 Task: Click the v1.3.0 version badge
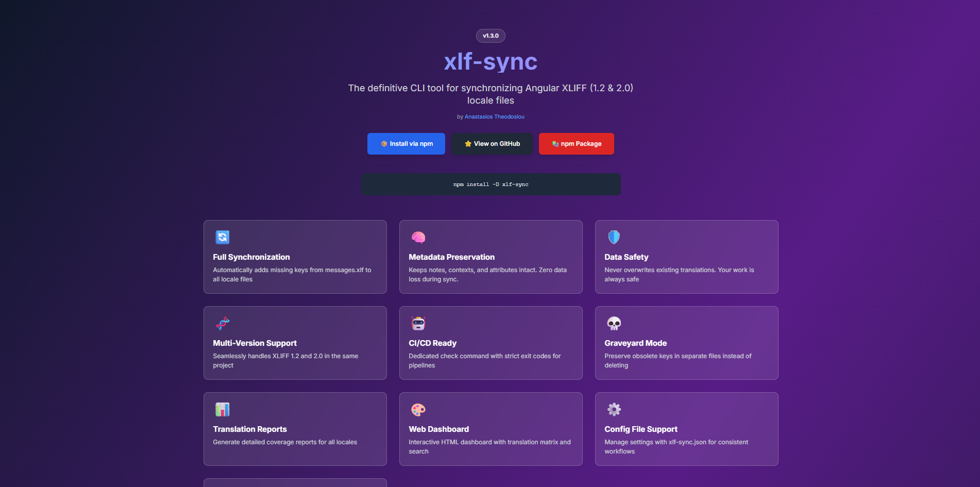click(490, 36)
